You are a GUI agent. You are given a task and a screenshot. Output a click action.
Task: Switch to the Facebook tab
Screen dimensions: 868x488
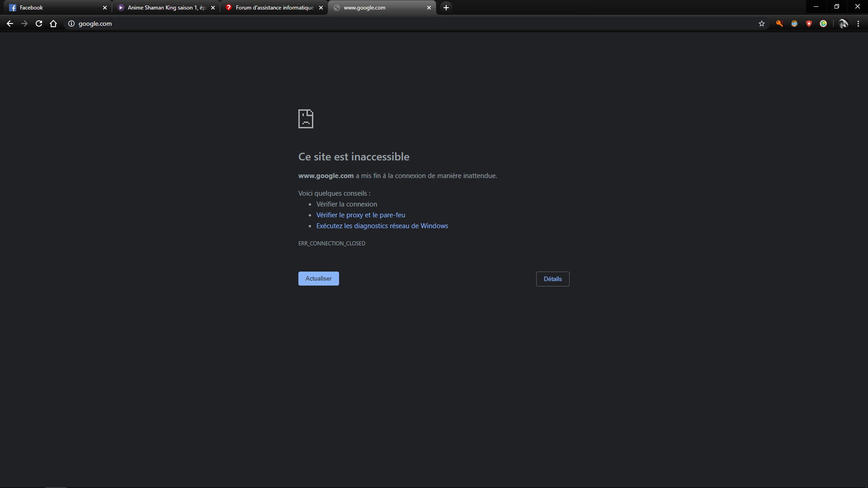coord(54,8)
